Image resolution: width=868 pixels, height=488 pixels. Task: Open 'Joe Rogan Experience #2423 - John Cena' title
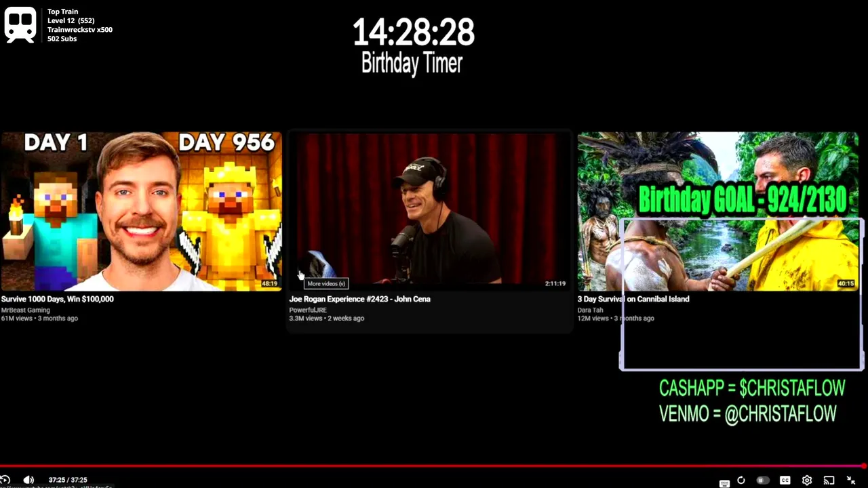tap(360, 299)
